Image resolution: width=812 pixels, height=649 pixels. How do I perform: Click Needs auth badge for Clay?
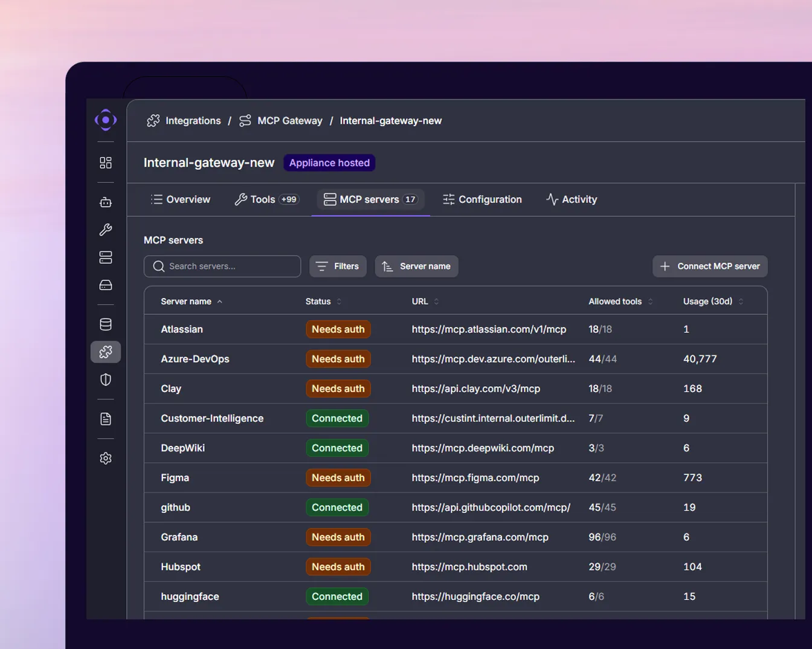(x=338, y=389)
